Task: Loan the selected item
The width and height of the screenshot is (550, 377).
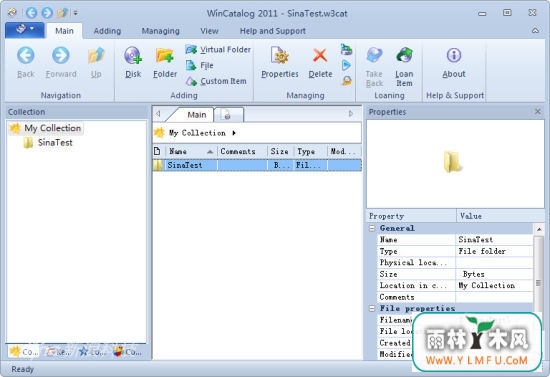Action: click(x=404, y=67)
